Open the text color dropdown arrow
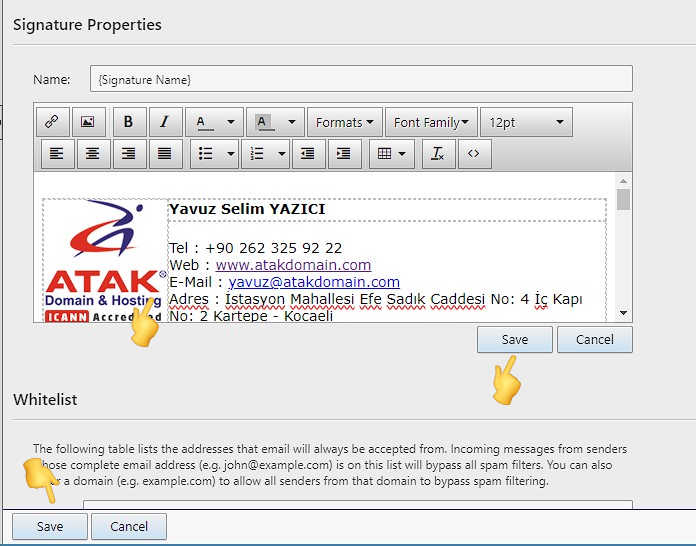The width and height of the screenshot is (696, 546). point(231,122)
